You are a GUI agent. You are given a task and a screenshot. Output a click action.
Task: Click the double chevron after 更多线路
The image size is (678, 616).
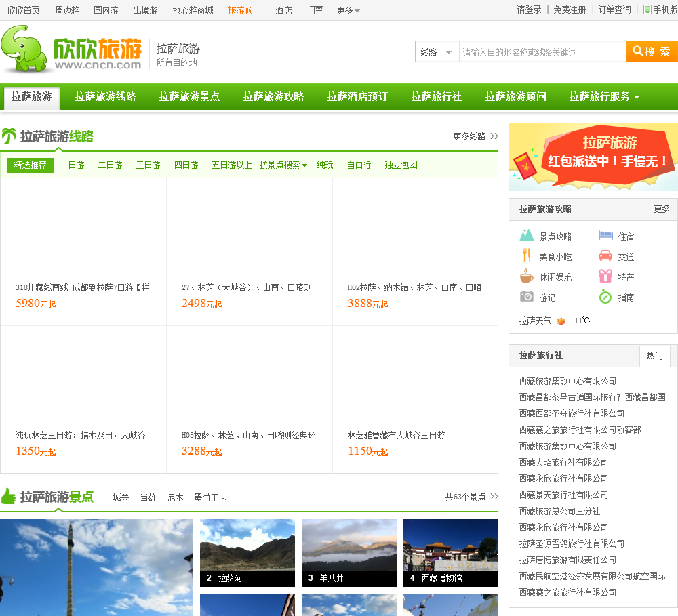click(x=494, y=136)
